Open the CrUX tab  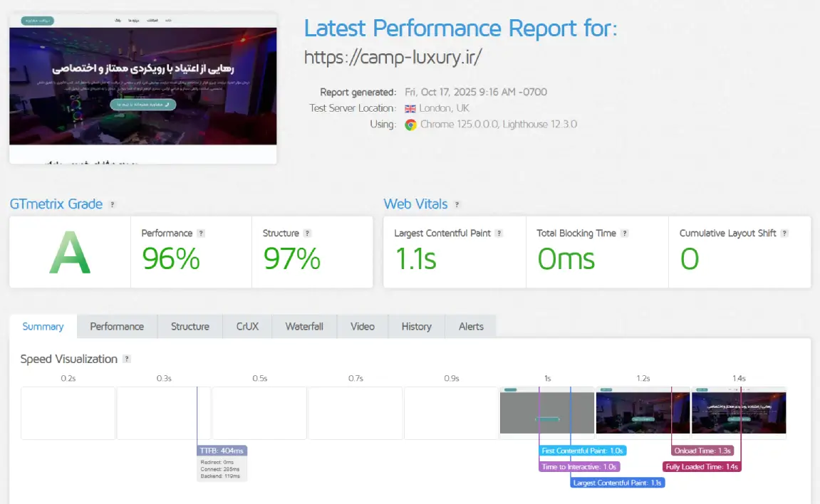click(x=247, y=327)
